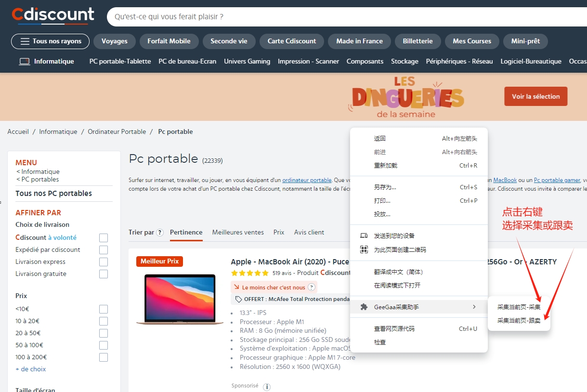The height and width of the screenshot is (392, 587).
Task: Open the ordinateur portable link in the description
Action: (307, 180)
